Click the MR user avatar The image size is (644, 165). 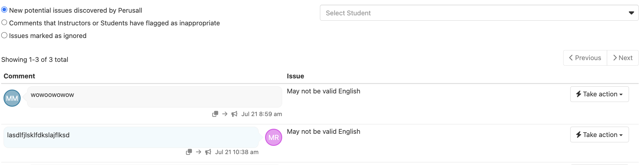(274, 137)
